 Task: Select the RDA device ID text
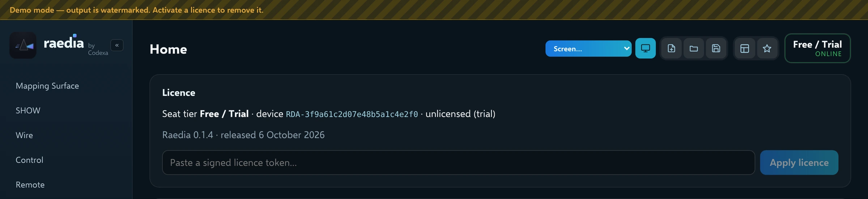click(x=352, y=114)
